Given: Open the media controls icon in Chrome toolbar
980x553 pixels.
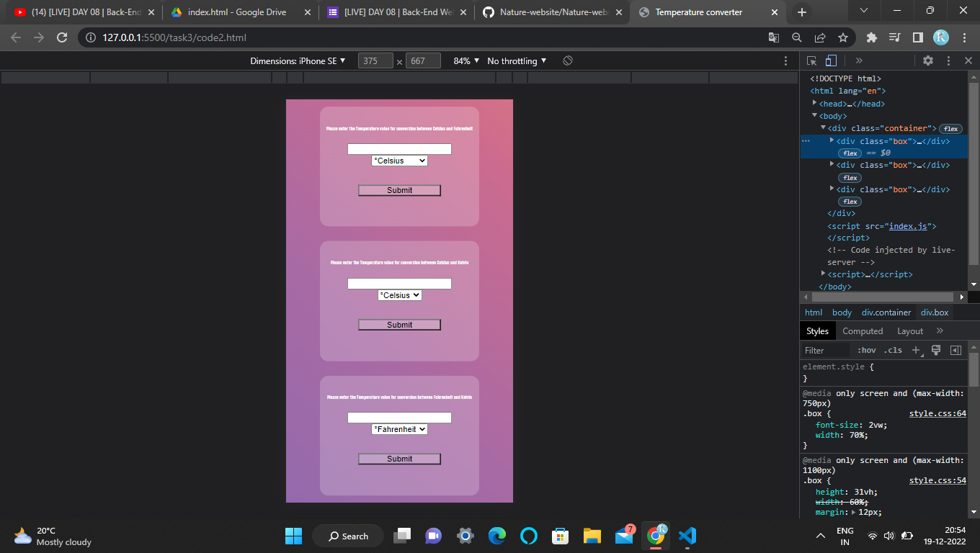Looking at the screenshot, I should pyautogui.click(x=895, y=37).
